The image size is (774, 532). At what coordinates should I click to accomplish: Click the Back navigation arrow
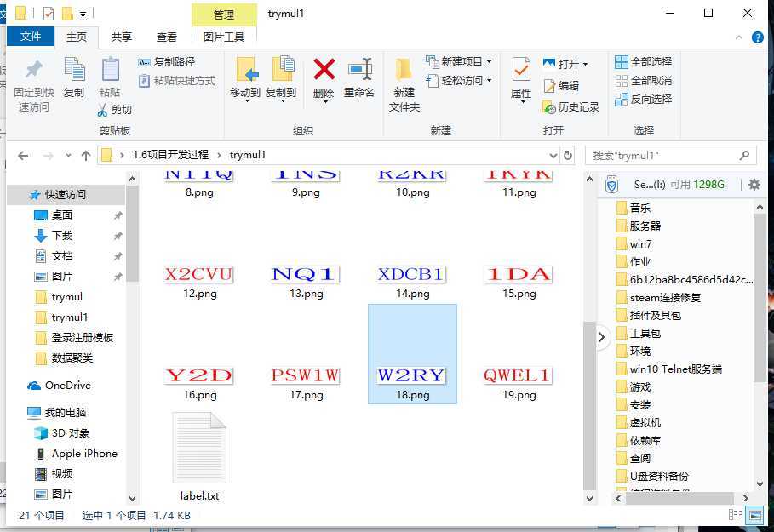(23, 156)
